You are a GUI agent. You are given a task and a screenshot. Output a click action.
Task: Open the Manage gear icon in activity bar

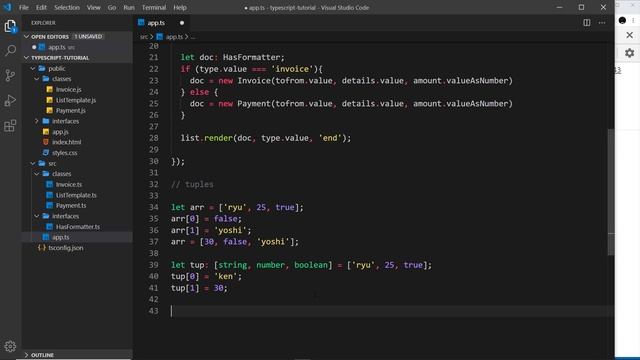tap(10, 346)
